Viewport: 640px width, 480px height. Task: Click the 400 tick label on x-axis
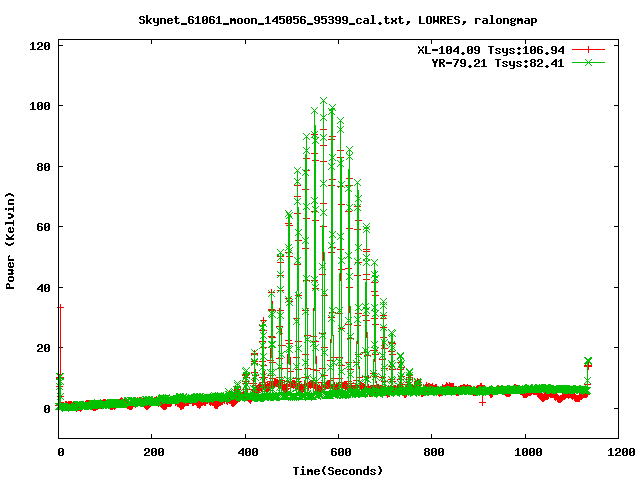(x=246, y=452)
